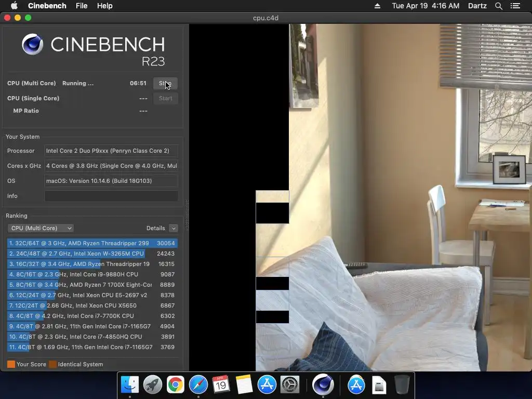
Task: Click the 06:51 running timer
Action: click(x=138, y=84)
